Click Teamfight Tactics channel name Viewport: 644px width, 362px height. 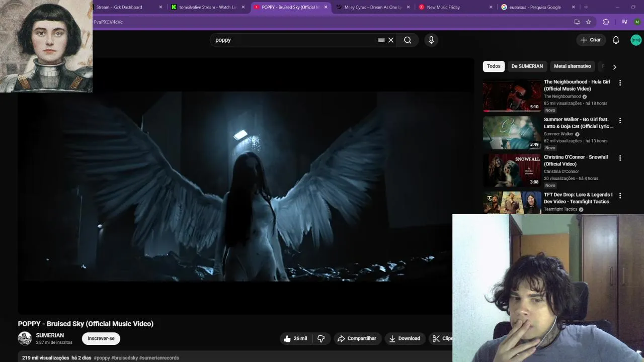pyautogui.click(x=560, y=209)
